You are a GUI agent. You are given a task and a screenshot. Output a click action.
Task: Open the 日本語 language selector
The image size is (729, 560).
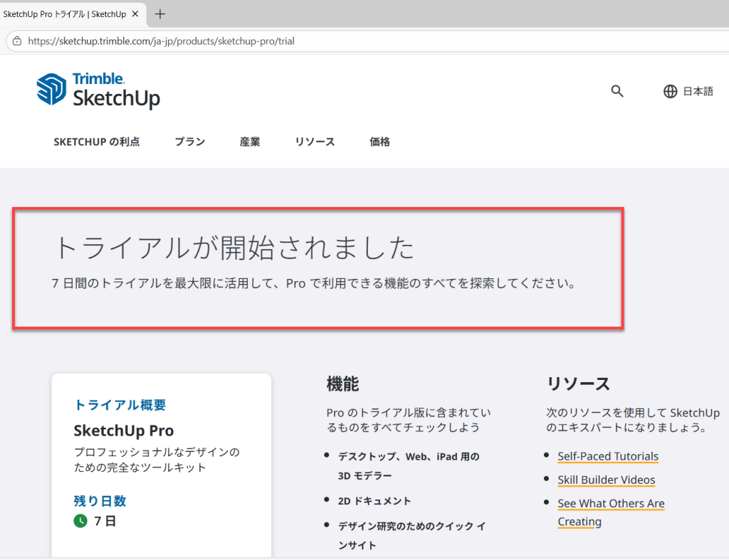tap(698, 91)
